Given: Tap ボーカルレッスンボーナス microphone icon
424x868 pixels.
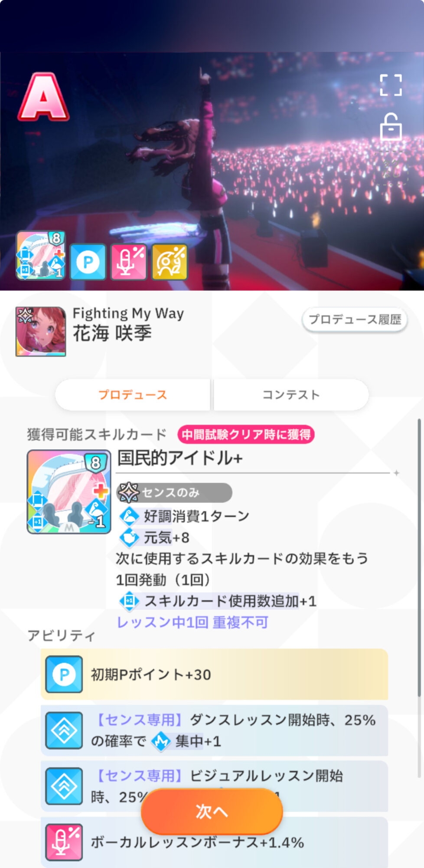Looking at the screenshot, I should click(x=64, y=842).
